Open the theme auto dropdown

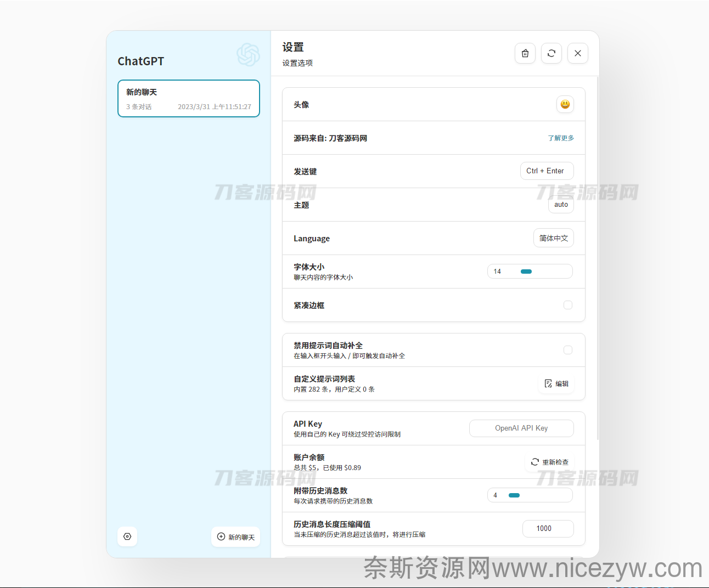tap(561, 205)
